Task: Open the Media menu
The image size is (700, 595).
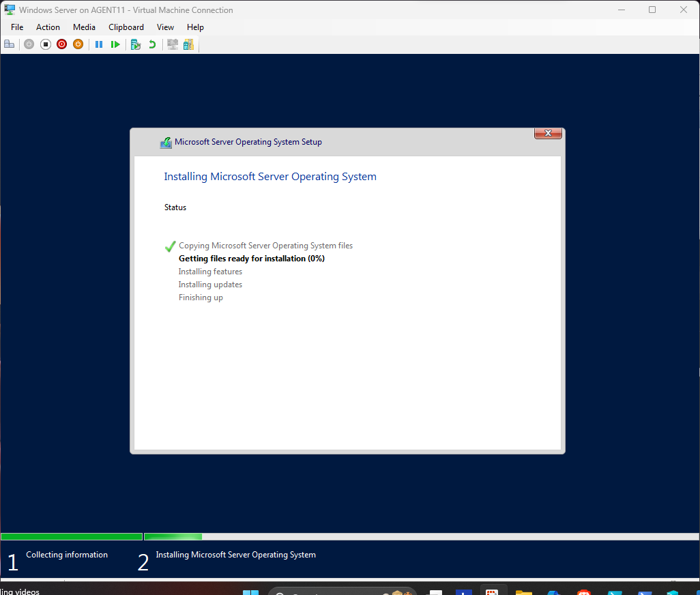Action: pyautogui.click(x=84, y=27)
